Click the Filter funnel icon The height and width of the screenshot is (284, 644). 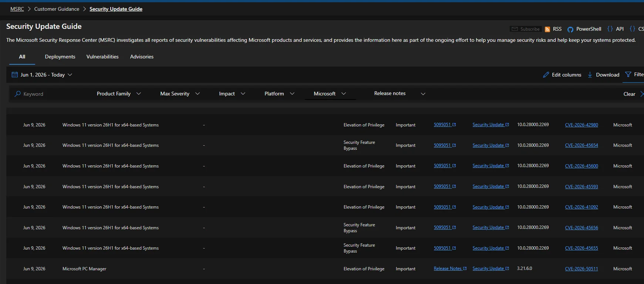coord(628,74)
